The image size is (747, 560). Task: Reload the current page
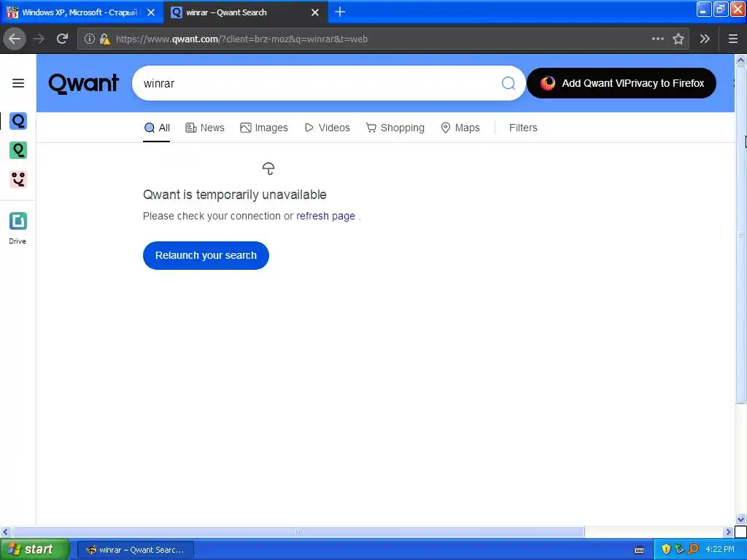pyautogui.click(x=62, y=39)
